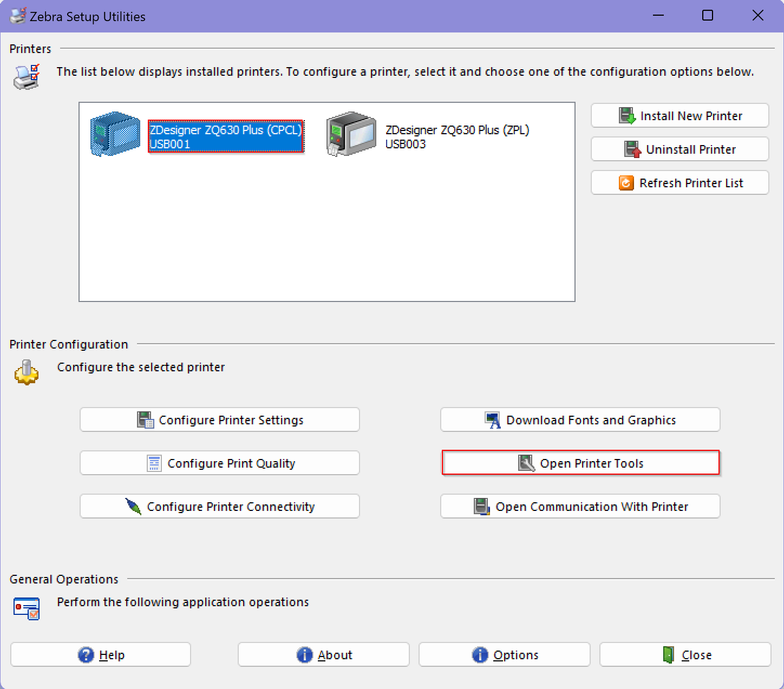Screen dimensions: 784x689
Task: Close Zebra Setup Utilities with the Close button
Action: point(685,654)
